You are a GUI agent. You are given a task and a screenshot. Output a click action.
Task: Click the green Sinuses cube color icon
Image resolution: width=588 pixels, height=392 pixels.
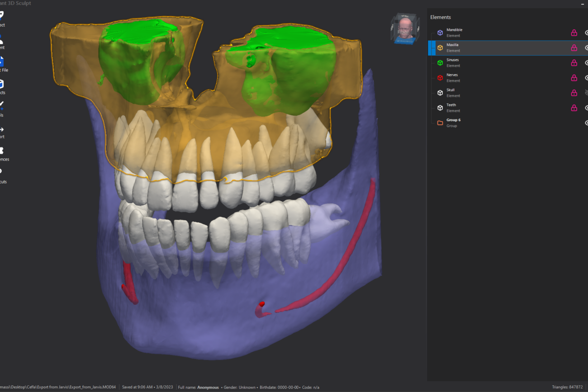pyautogui.click(x=440, y=62)
